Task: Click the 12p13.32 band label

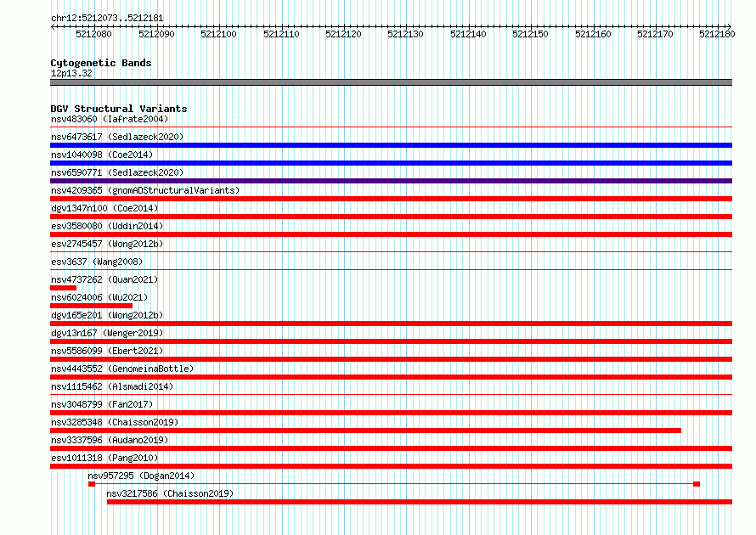Action: [x=71, y=73]
